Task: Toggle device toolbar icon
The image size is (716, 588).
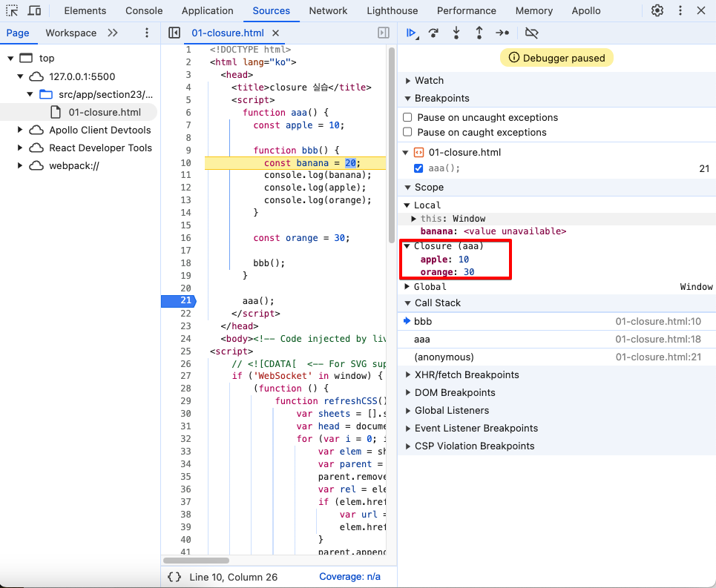Action: [x=34, y=10]
